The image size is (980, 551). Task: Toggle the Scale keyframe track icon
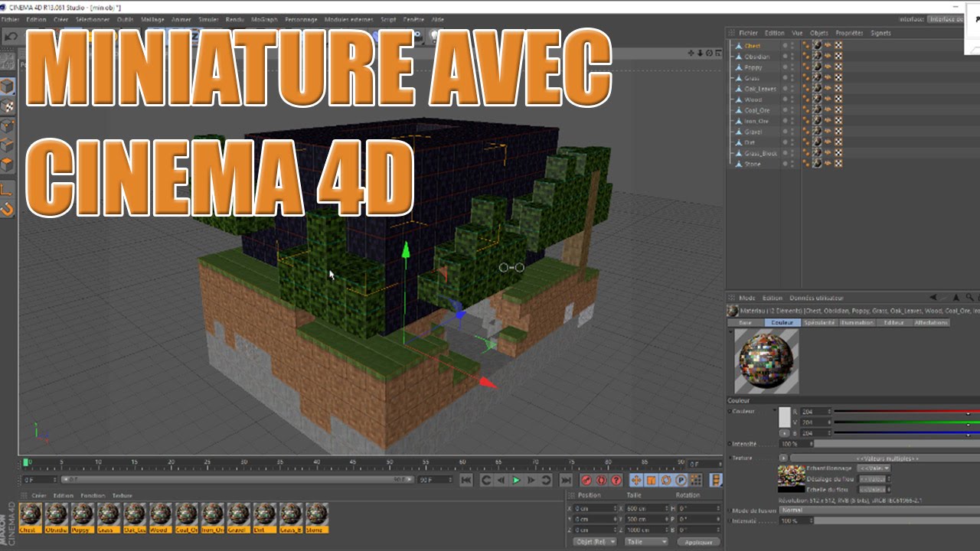click(651, 480)
